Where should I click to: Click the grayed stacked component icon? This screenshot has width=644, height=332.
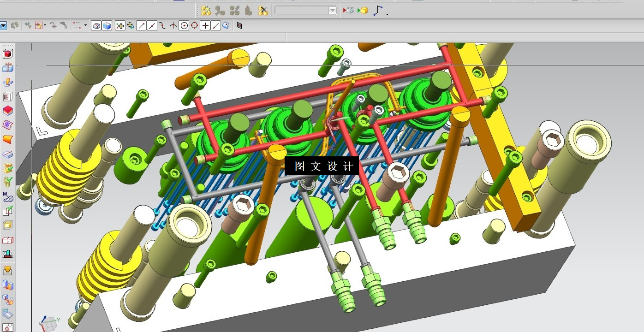(249, 10)
